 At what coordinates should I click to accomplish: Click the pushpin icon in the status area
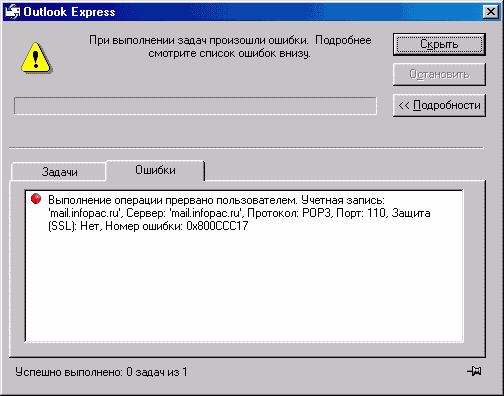[x=474, y=371]
